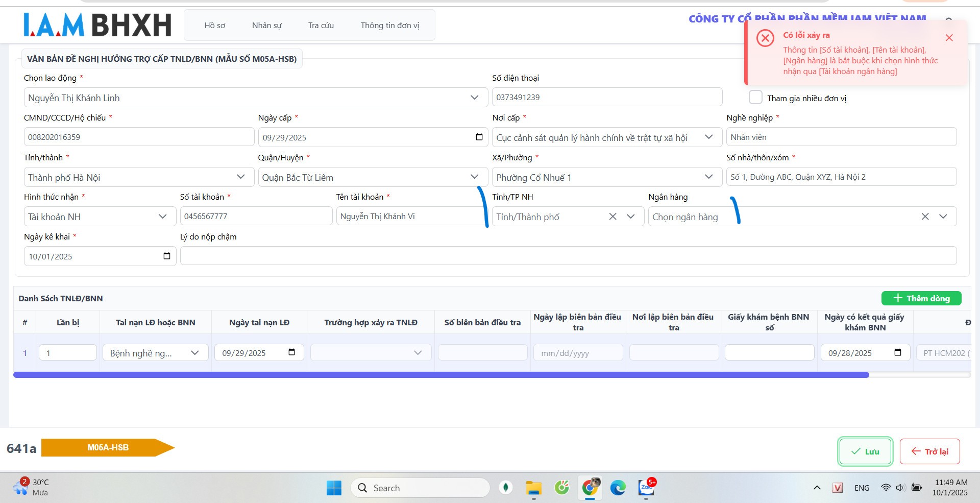Click the M05A-HSB arrow step label

(x=108, y=448)
